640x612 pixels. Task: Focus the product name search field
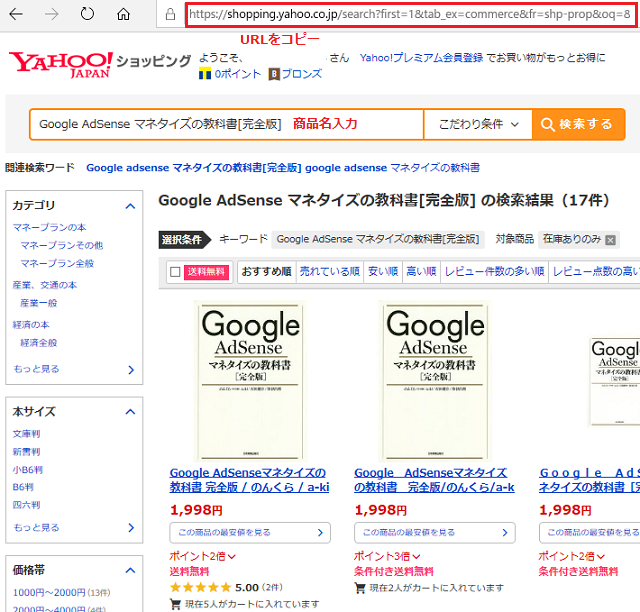(227, 124)
